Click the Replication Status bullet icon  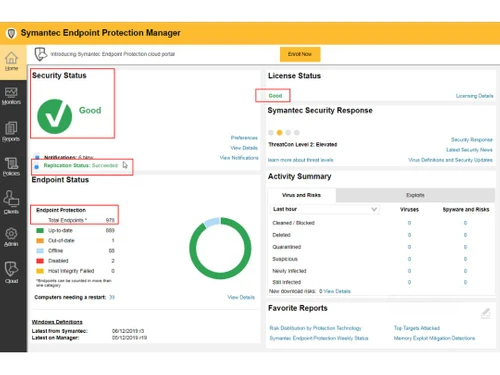37,166
